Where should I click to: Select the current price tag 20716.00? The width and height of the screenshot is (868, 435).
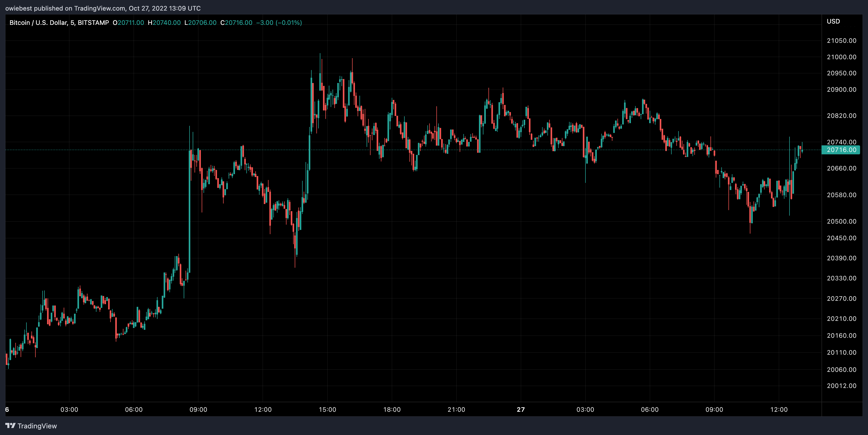click(841, 150)
